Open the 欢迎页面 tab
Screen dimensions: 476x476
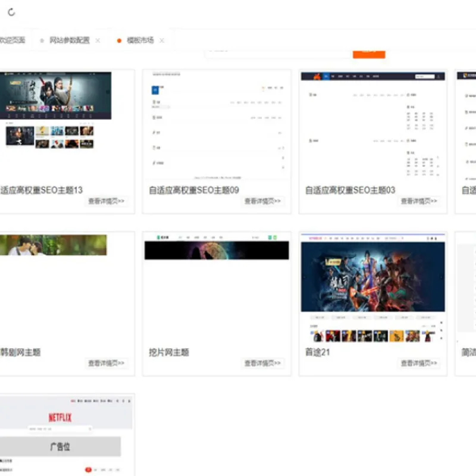point(12,40)
